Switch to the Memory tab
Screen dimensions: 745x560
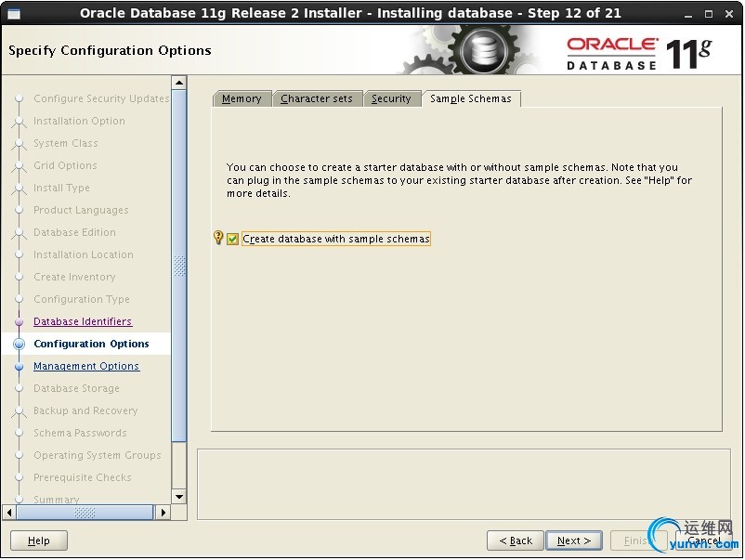click(x=242, y=98)
